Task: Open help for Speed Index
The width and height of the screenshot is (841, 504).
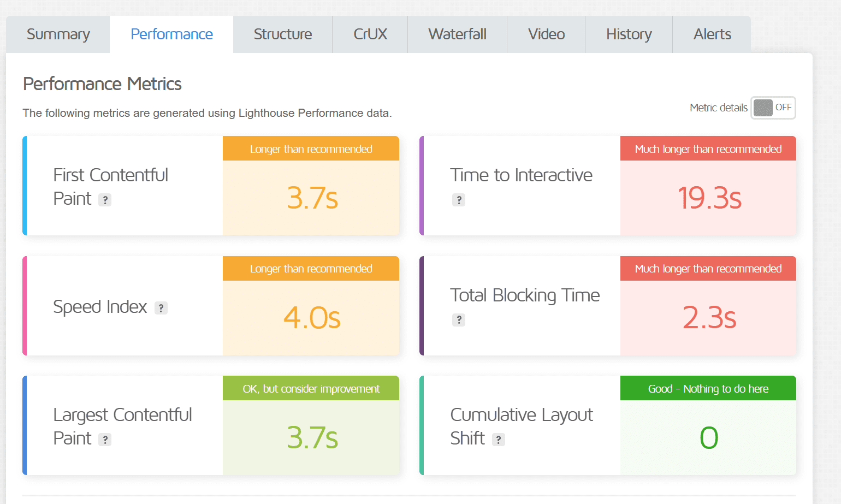Action: click(161, 308)
